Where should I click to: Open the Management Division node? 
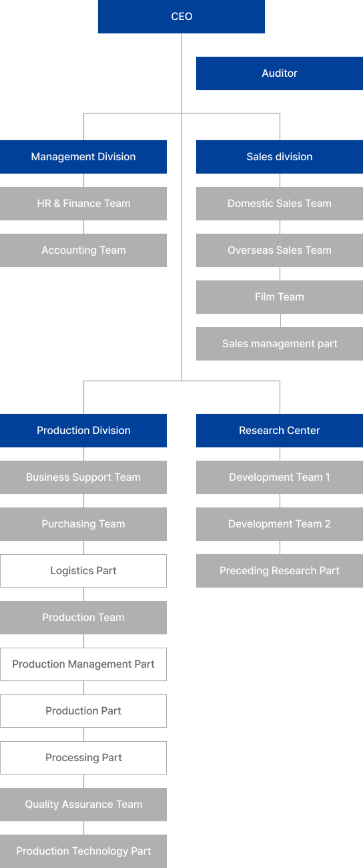point(83,157)
